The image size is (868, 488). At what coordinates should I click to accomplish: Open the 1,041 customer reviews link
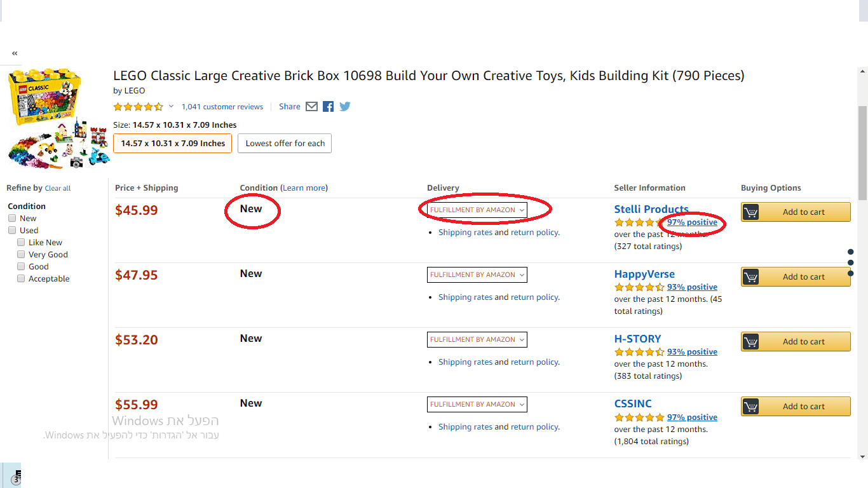[x=222, y=107]
